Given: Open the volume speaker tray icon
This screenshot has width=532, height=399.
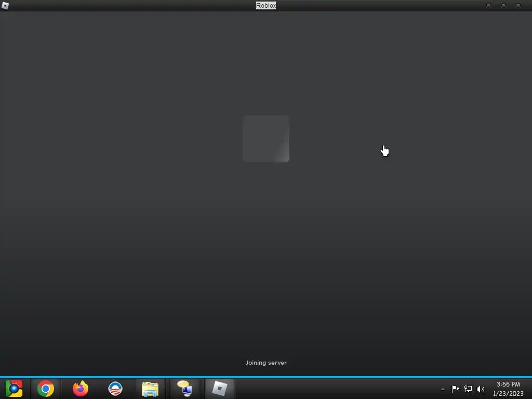Looking at the screenshot, I should (481, 389).
